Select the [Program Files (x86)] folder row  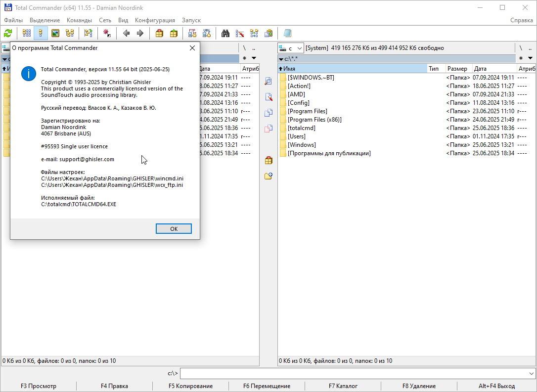(406, 120)
